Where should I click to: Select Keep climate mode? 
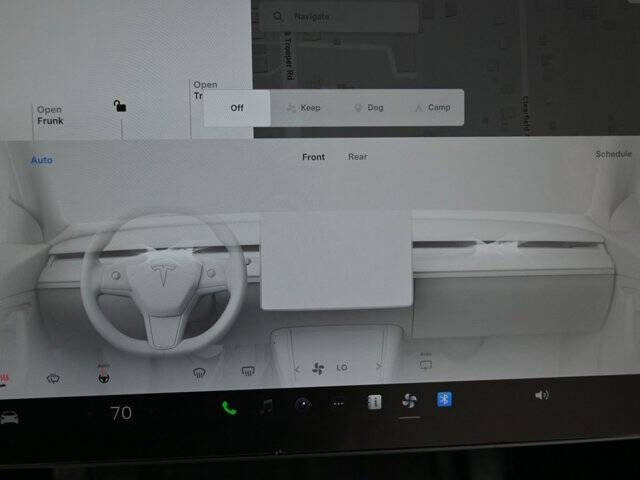point(304,108)
